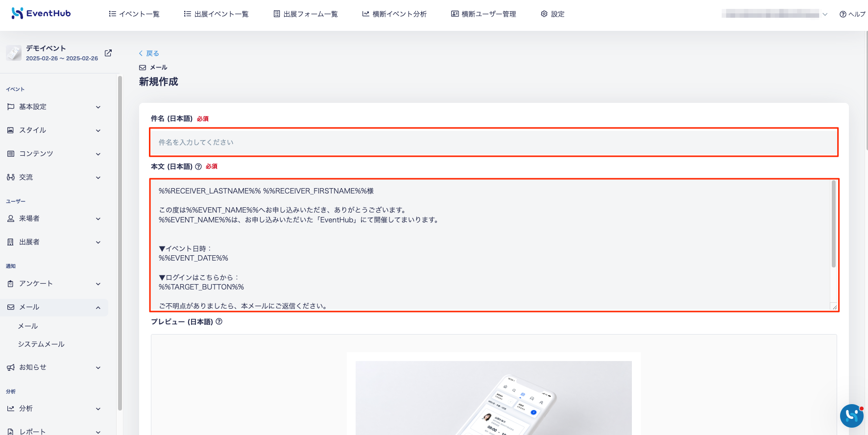Screen dimensions: 868x435
Task: Open 横断ユーザー管理 in top navigation
Action: point(483,14)
